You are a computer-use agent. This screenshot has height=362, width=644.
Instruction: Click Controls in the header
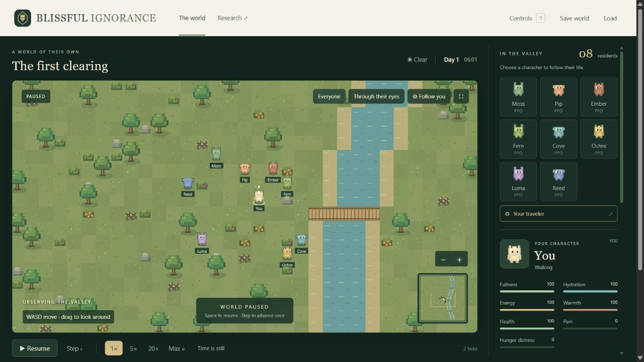click(x=521, y=18)
